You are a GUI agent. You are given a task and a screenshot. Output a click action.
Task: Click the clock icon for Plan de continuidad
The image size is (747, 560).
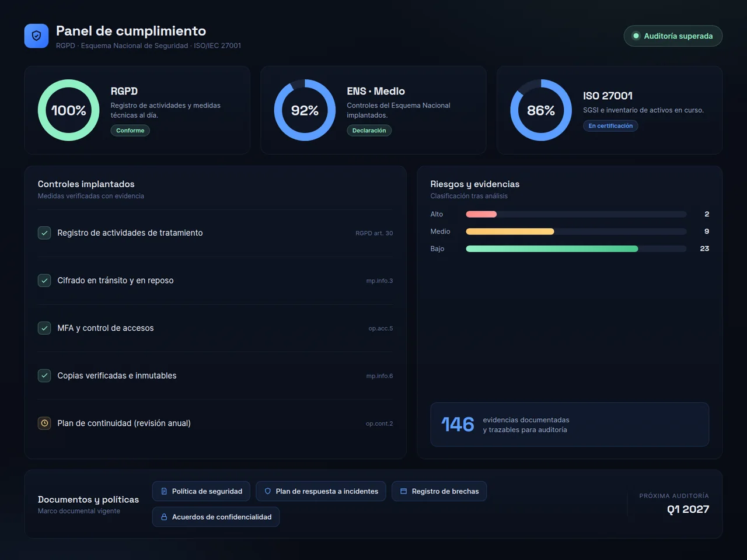pos(44,423)
